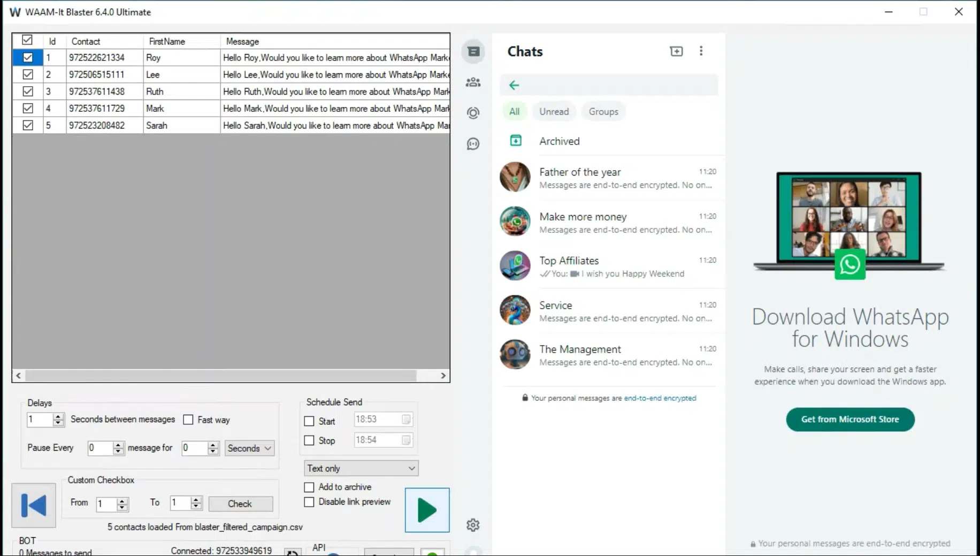Viewport: 980px width, 556px height.
Task: Switch to the Unread chats filter
Action: pos(554,111)
